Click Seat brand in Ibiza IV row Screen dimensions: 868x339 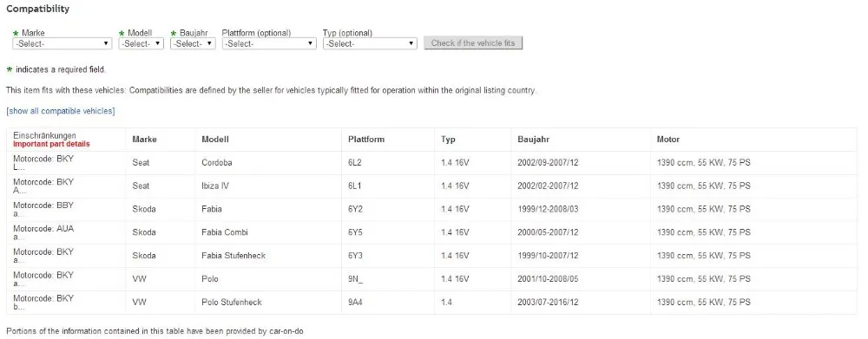pos(141,186)
